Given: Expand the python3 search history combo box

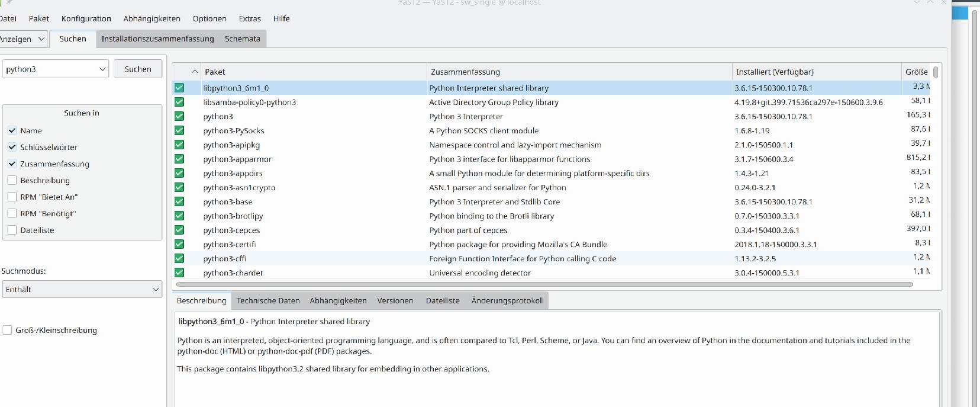Looking at the screenshot, I should (102, 69).
